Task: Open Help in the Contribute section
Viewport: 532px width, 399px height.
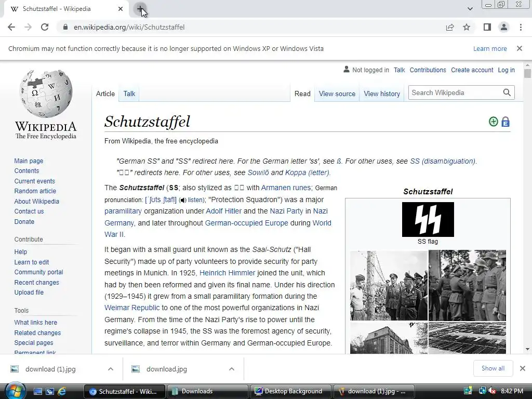Action: coord(20,252)
